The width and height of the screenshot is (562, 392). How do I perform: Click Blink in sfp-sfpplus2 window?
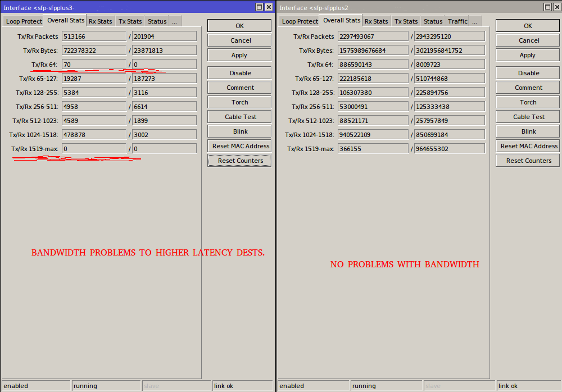(528, 131)
